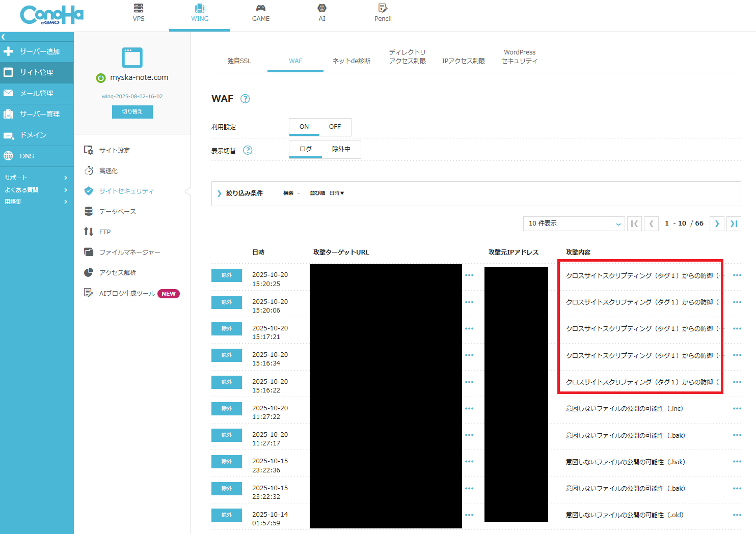Viewport: 756px width, 534px height.
Task: Open ファイルマネージャー in the site menu
Action: 129,252
